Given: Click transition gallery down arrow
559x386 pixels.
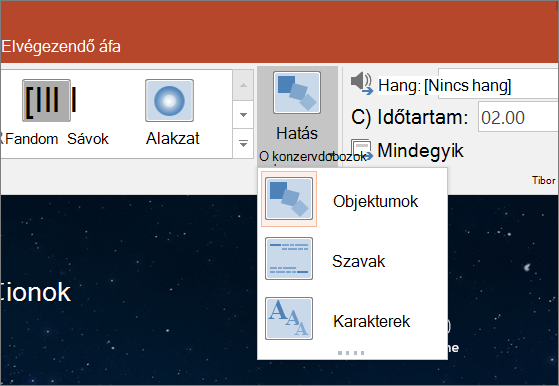Looking at the screenshot, I should 243,115.
